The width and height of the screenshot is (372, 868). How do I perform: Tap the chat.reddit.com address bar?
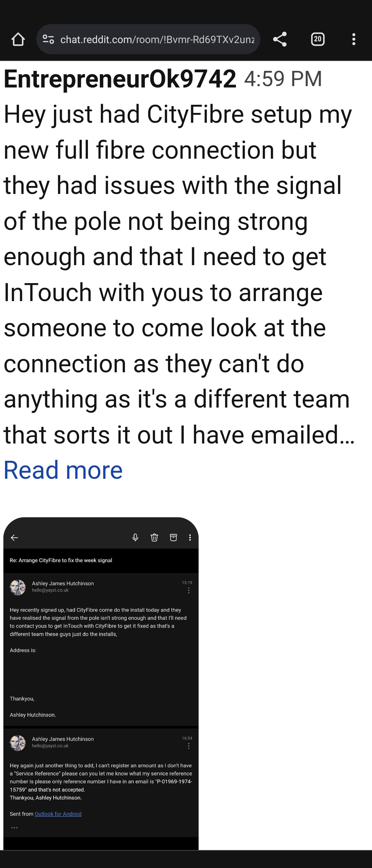tap(148, 39)
